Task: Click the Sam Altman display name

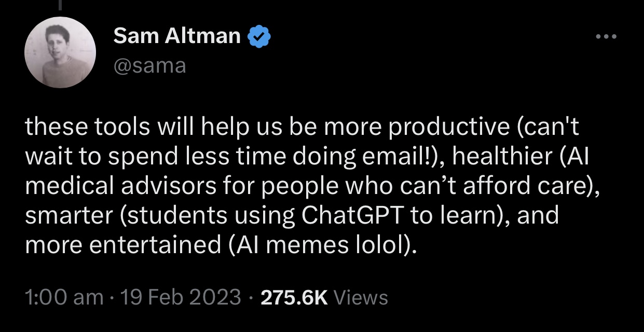Action: click(177, 36)
